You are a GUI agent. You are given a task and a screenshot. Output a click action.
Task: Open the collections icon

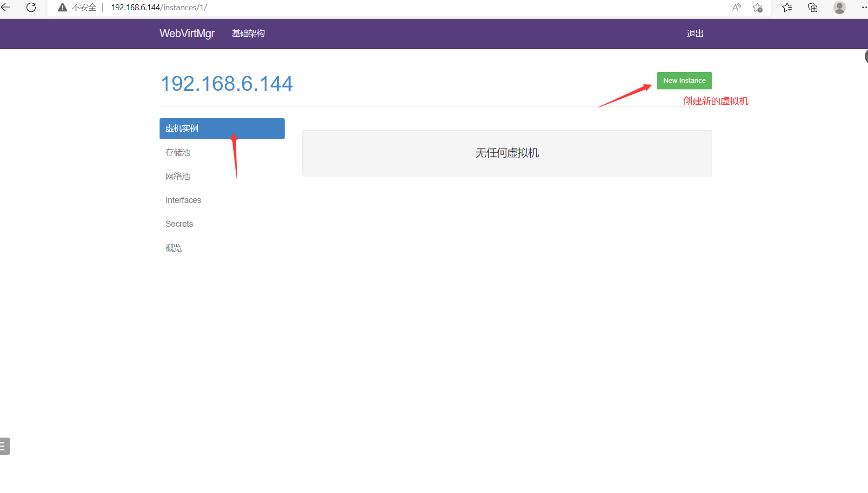pos(813,7)
